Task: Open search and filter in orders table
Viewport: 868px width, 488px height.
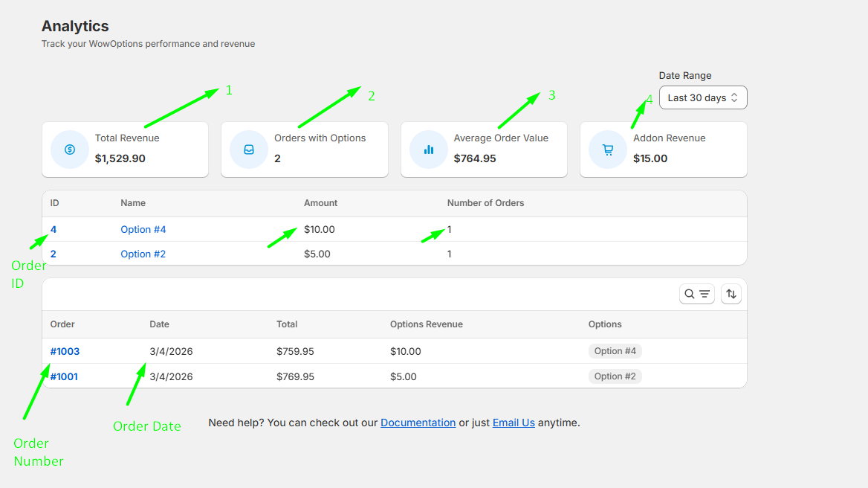Action: pyautogui.click(x=697, y=295)
